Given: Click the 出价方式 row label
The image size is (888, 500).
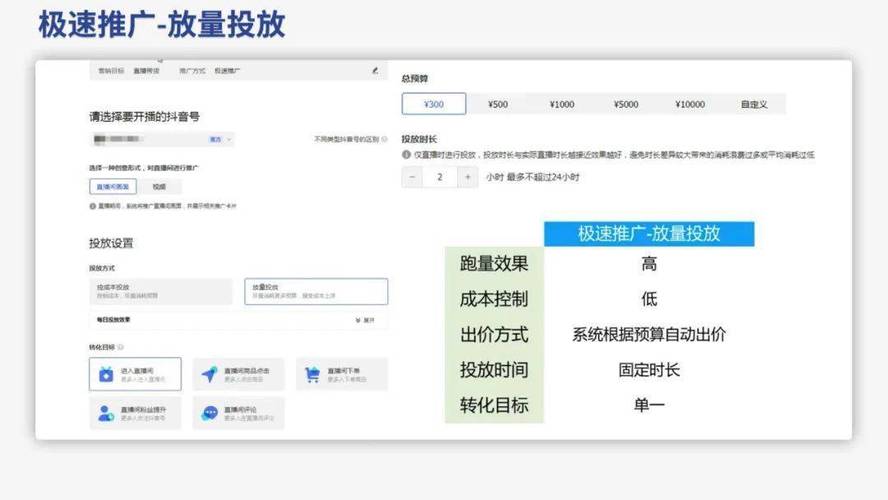Looking at the screenshot, I should point(494,334).
